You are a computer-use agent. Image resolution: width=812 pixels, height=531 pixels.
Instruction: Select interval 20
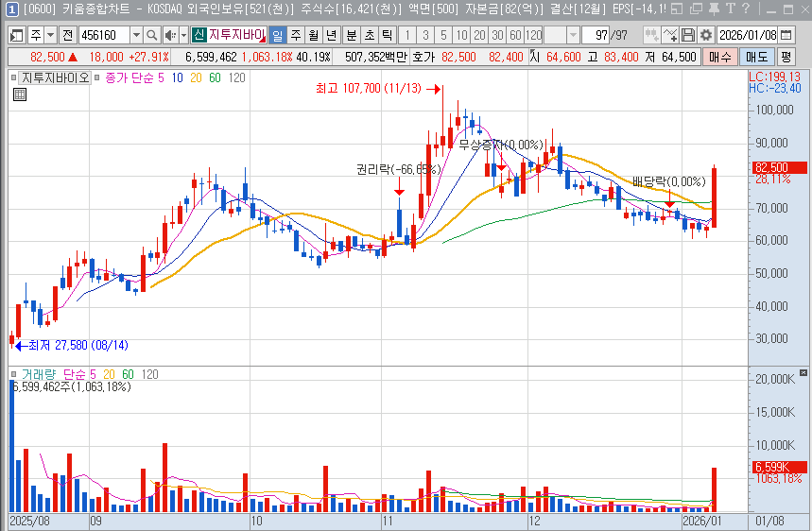pyautogui.click(x=479, y=35)
